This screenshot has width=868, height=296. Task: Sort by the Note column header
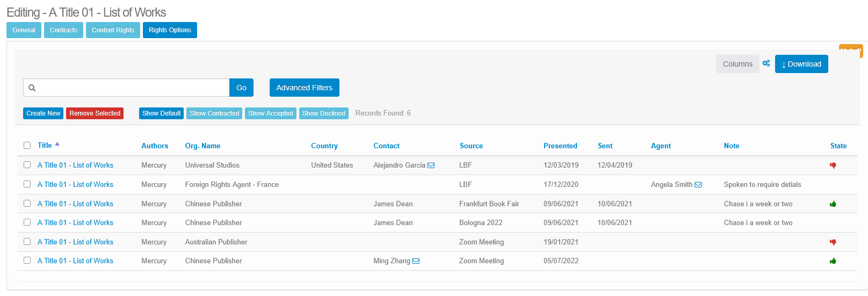click(732, 146)
